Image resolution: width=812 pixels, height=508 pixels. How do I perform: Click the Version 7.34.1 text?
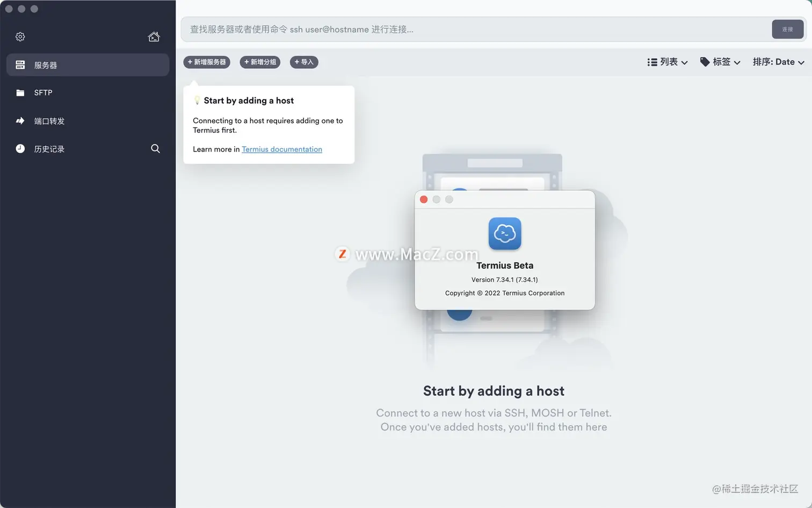click(505, 280)
